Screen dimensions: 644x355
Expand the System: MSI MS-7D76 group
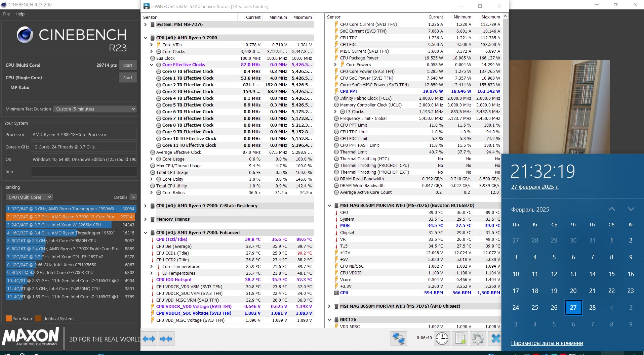[x=146, y=25]
